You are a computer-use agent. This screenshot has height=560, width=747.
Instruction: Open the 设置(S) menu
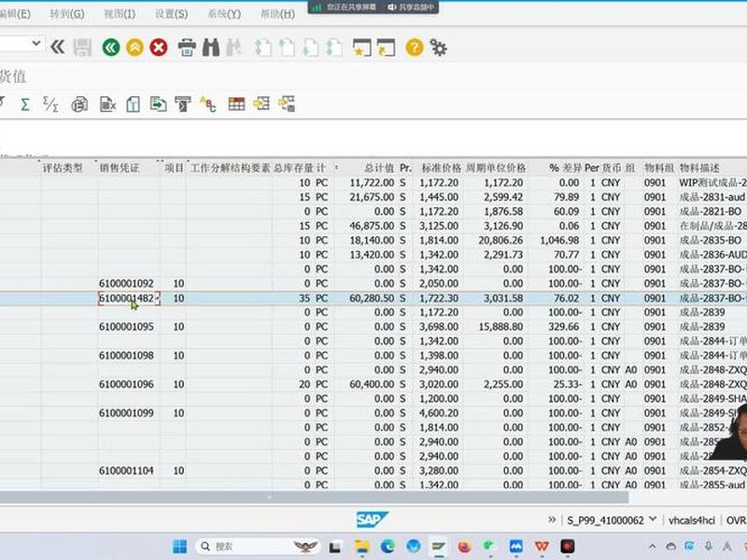[171, 14]
